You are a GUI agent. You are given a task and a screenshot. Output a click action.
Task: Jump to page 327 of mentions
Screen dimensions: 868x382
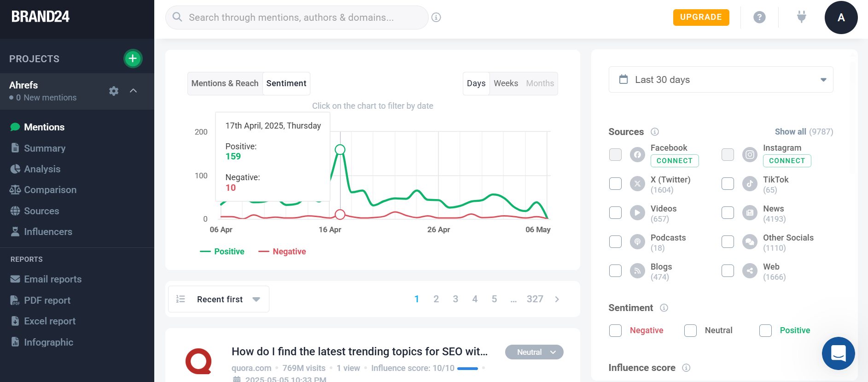coord(535,299)
